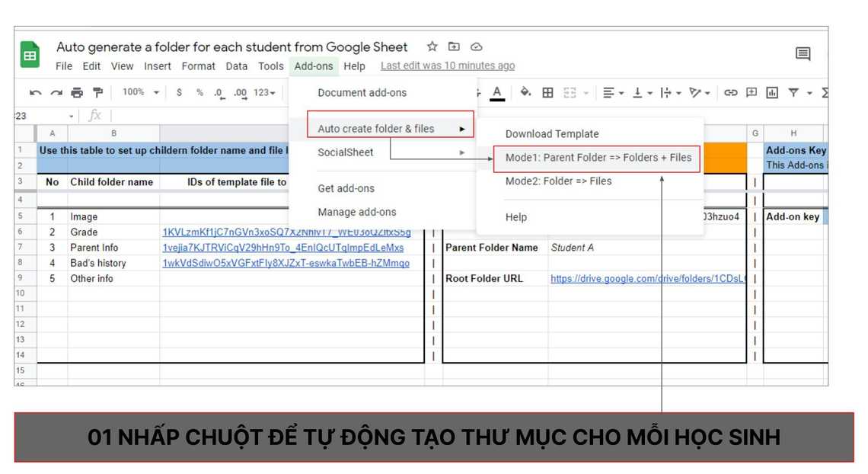
Task: Open the Root Folder URL drive link
Action: click(647, 279)
